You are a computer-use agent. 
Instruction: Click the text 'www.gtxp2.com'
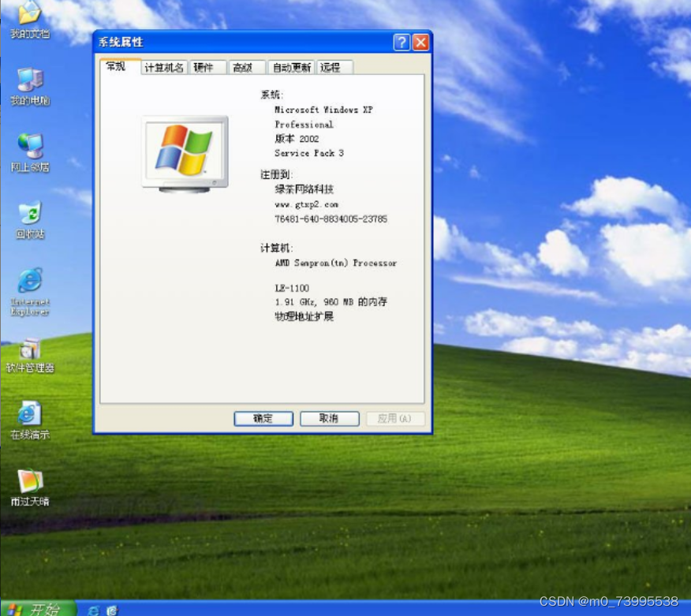[306, 204]
